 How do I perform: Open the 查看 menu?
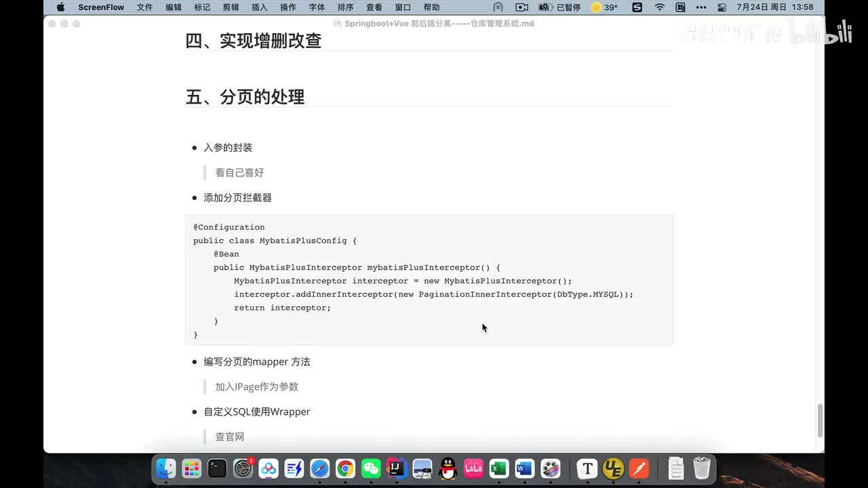[374, 7]
